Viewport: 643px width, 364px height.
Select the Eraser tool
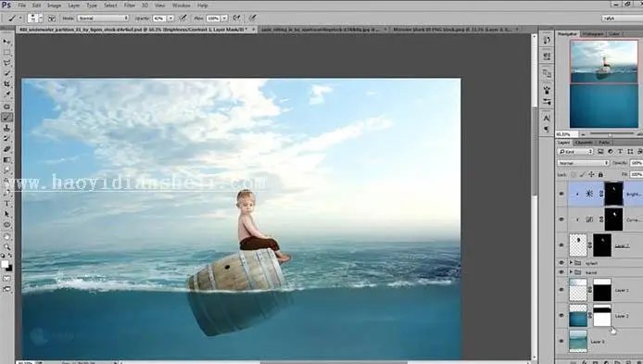pos(7,149)
